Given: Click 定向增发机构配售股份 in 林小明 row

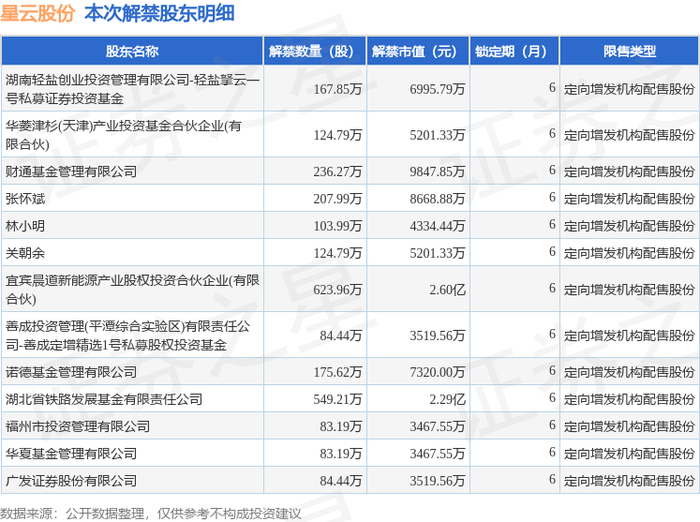Looking at the screenshot, I should tap(629, 226).
